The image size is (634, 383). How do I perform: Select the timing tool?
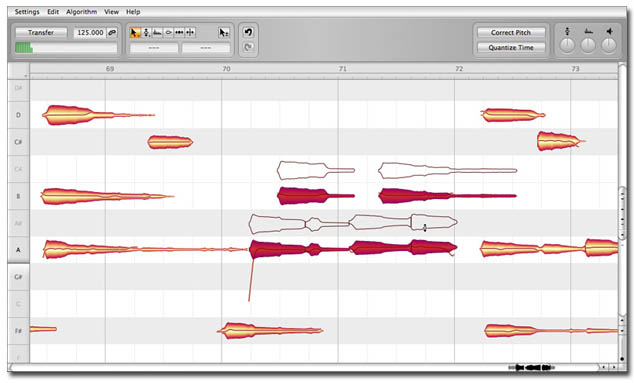click(x=179, y=32)
